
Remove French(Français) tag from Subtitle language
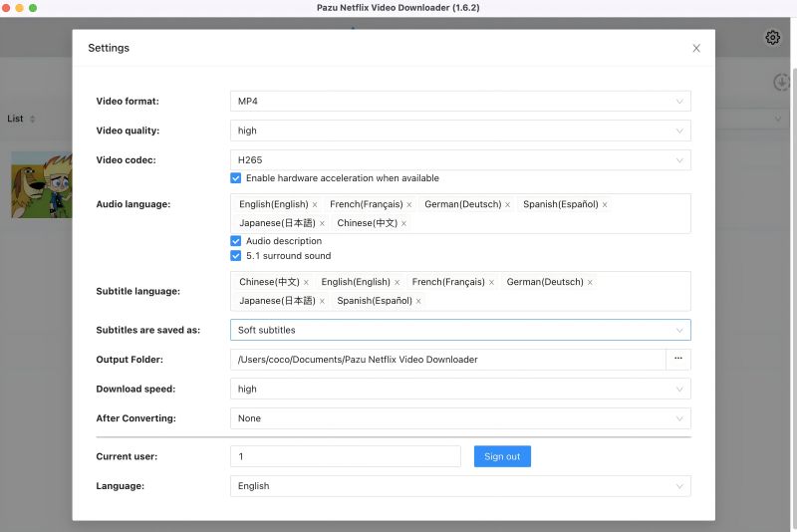point(491,283)
